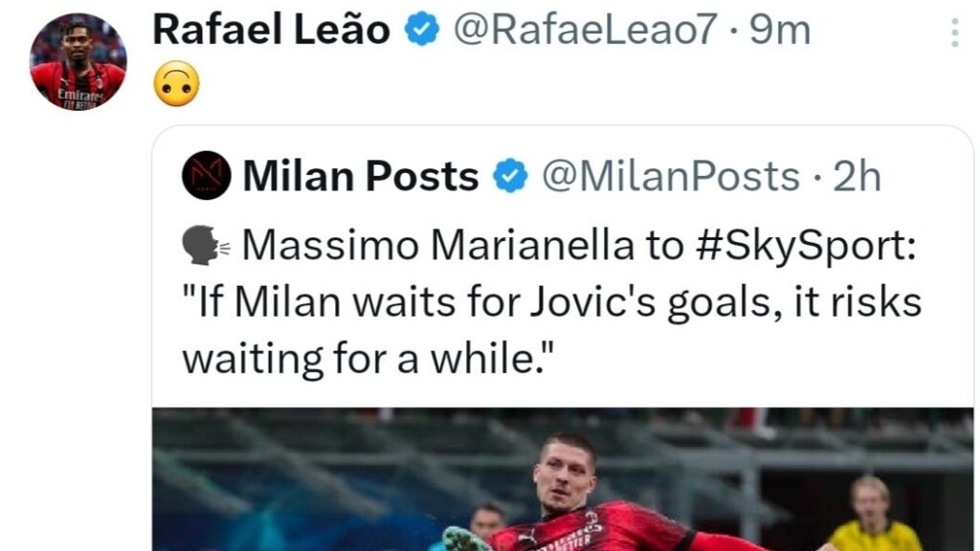The height and width of the screenshot is (551, 980).
Task: Click the Milan Posts logo avatar
Action: click(x=206, y=175)
